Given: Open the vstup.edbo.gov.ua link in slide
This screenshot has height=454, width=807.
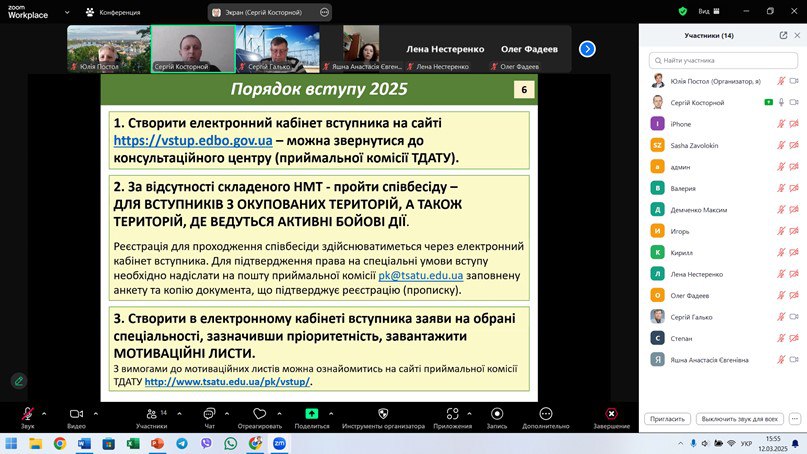Looking at the screenshot, I should (192, 141).
